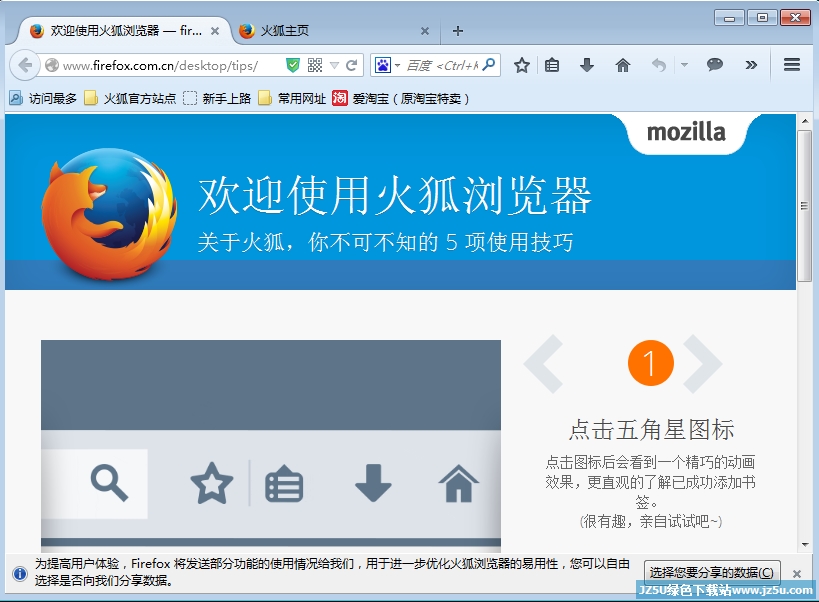The image size is (819, 602).
Task: Click the 欢迎使用火狐浏览器 banner heading
Action: click(x=394, y=195)
